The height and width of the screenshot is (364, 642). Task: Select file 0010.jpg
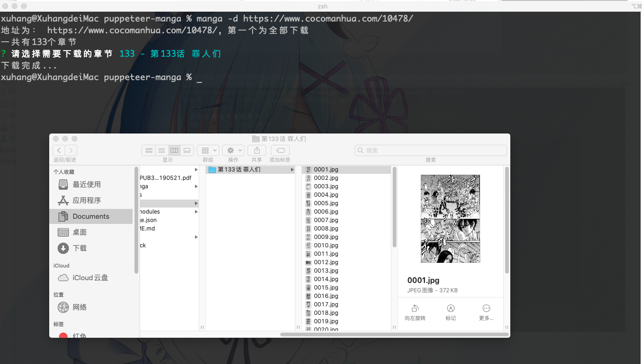tap(346, 245)
